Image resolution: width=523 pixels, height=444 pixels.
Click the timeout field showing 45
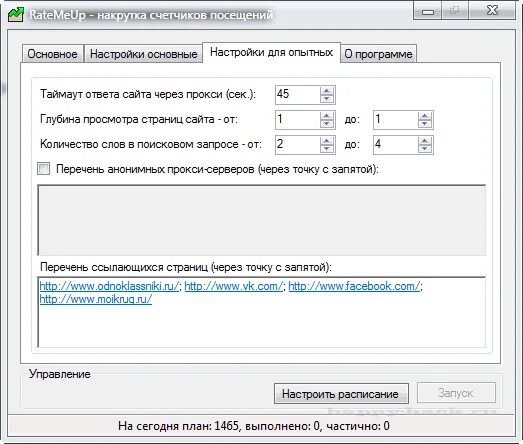298,94
